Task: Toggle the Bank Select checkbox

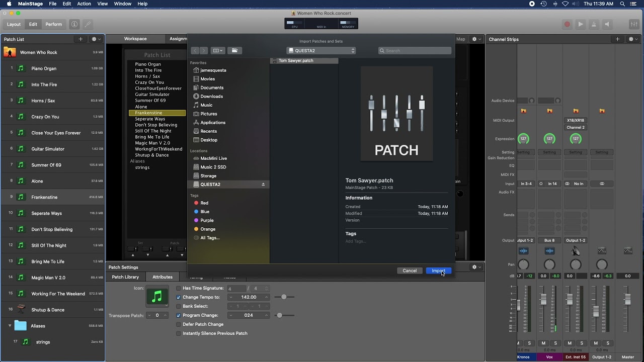Action: coord(179,306)
